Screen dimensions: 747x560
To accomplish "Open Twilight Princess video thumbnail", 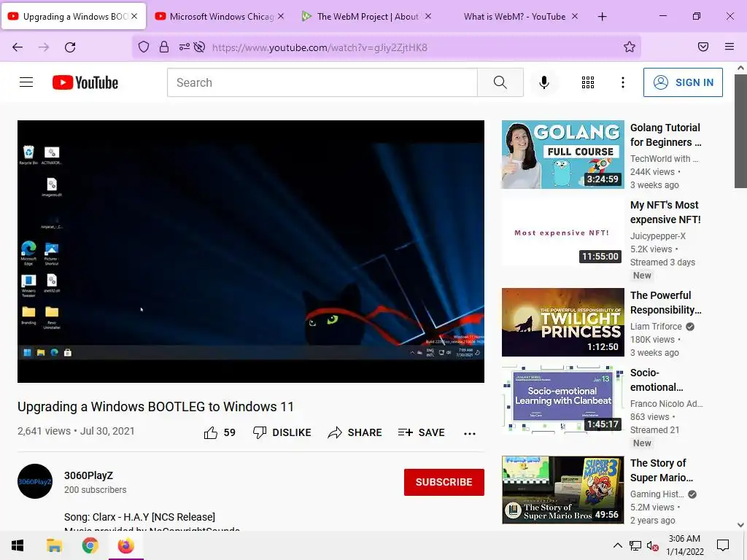I will pos(562,322).
